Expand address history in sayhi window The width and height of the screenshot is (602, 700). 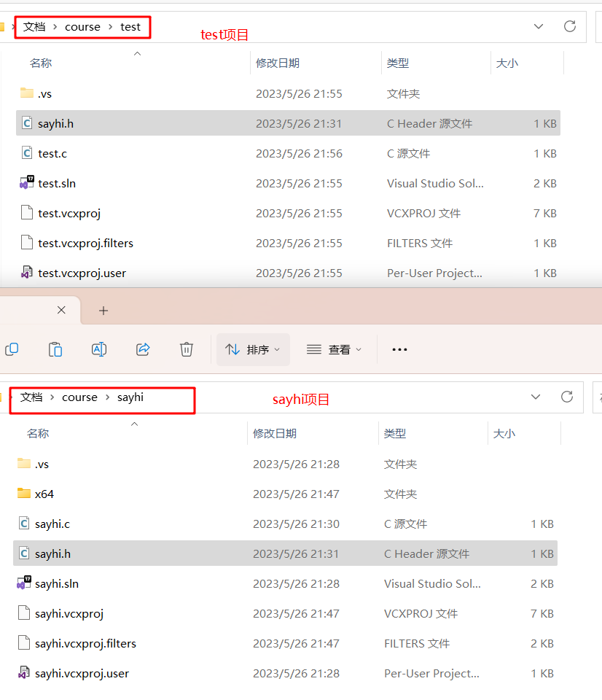[536, 397]
